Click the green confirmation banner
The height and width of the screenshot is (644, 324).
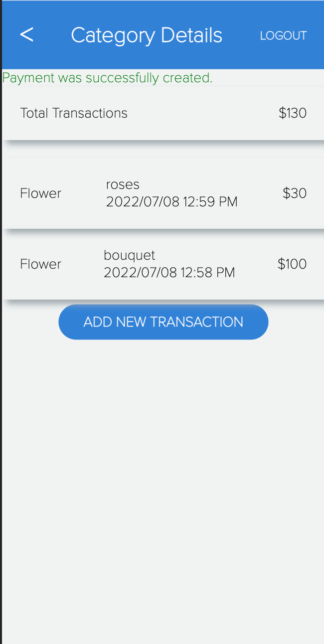tap(107, 78)
